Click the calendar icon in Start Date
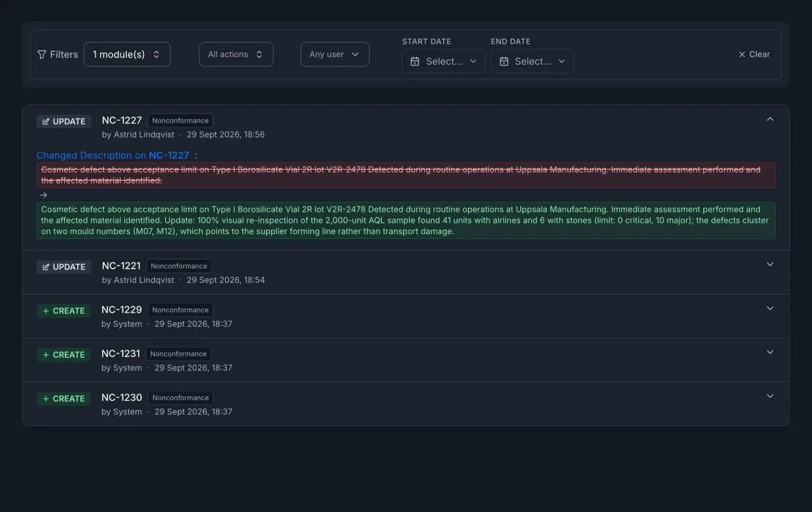 [415, 61]
